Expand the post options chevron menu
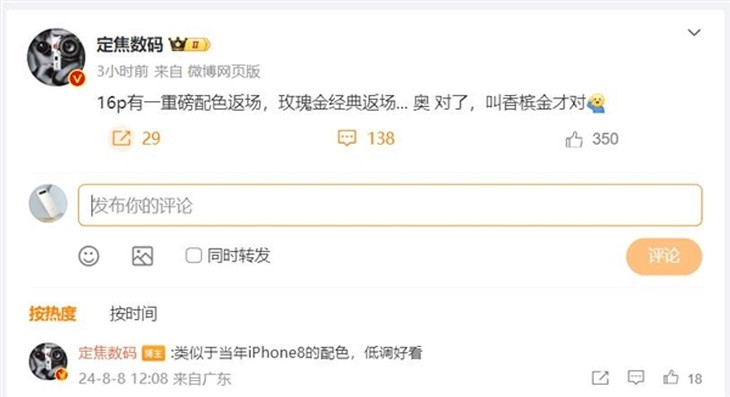The width and height of the screenshot is (730, 397). click(694, 33)
